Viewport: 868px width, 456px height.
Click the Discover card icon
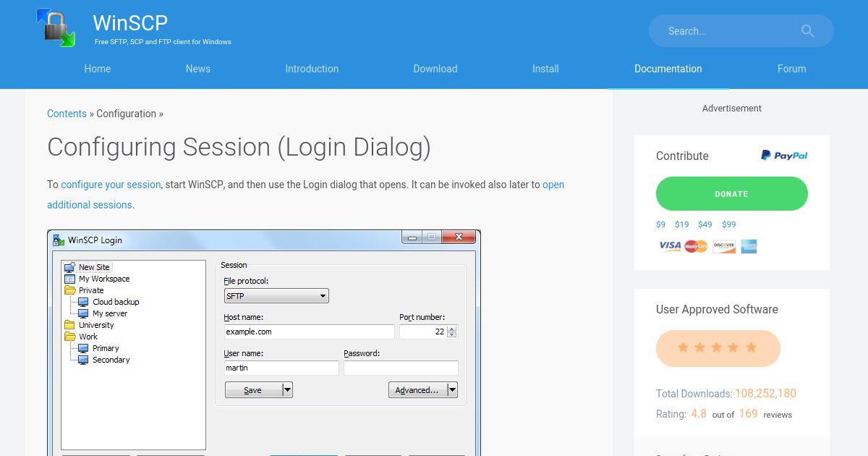point(724,247)
